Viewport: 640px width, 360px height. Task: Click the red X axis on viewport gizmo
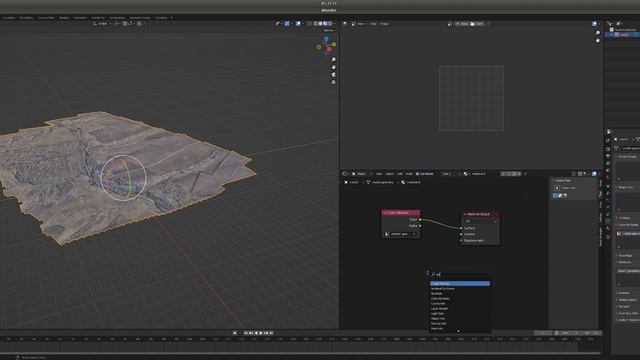[x=329, y=49]
